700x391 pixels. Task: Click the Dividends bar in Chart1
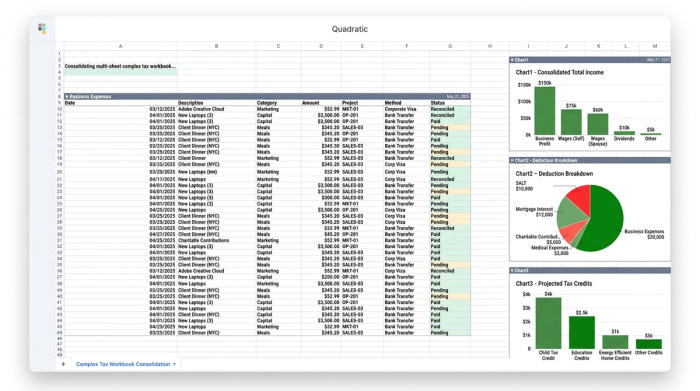(624, 133)
